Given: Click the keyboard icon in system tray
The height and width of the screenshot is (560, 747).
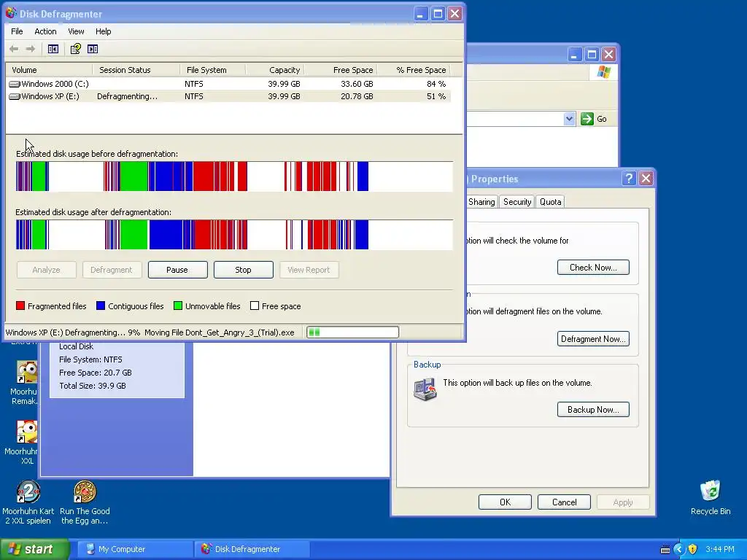Looking at the screenshot, I should click(x=665, y=550).
